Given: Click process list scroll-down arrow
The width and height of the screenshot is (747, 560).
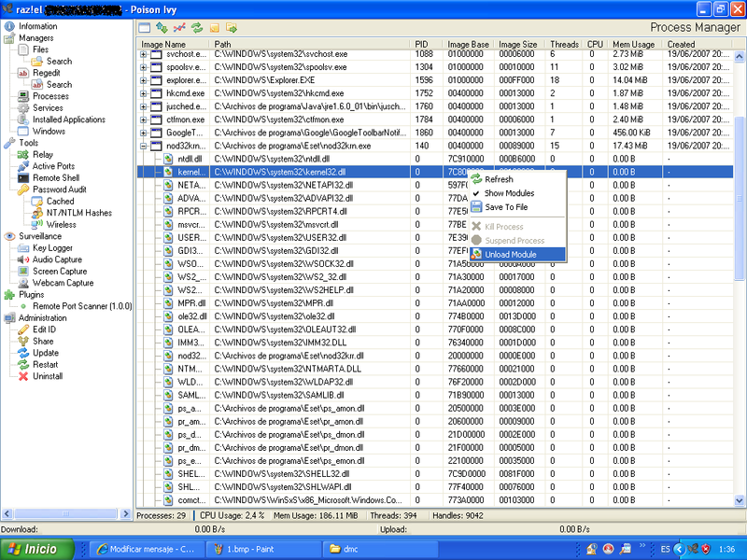Looking at the screenshot, I should pyautogui.click(x=740, y=500).
